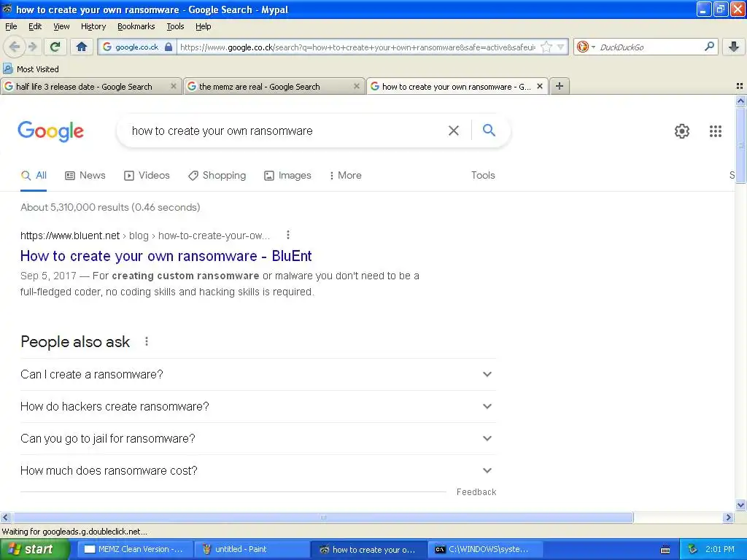Click the horizontal scrollbar thumb
This screenshot has width=747, height=560.
[322, 517]
